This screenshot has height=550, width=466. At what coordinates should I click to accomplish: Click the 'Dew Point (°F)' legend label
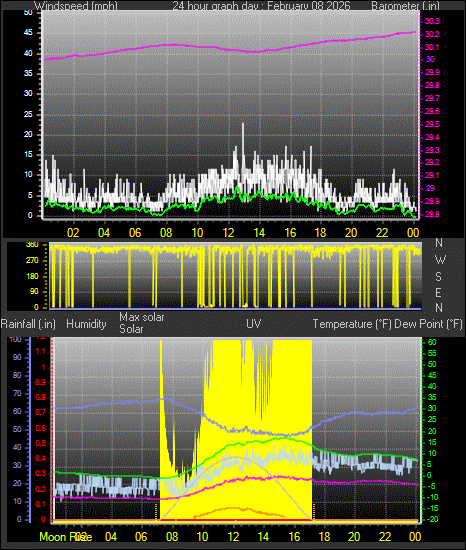pyautogui.click(x=428, y=324)
